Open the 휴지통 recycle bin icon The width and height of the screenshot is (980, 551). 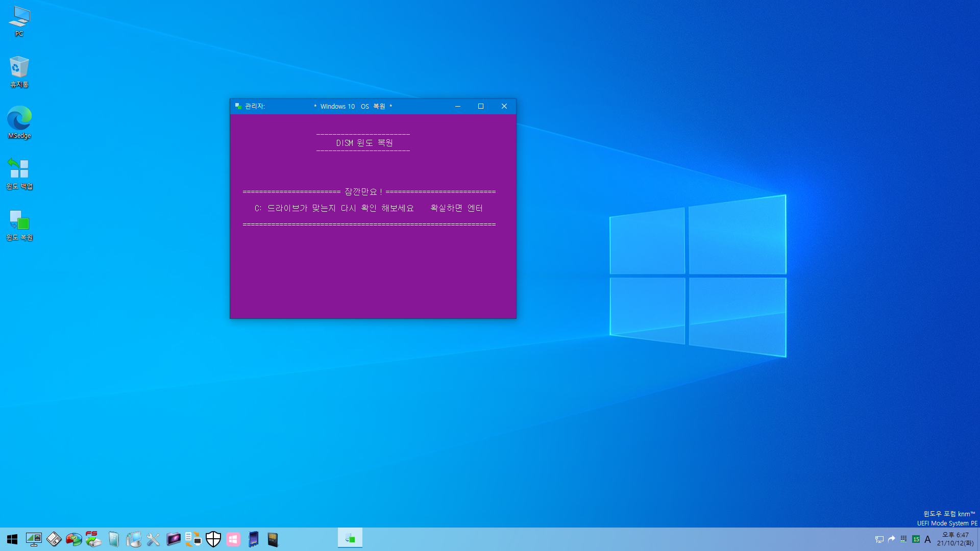[19, 72]
